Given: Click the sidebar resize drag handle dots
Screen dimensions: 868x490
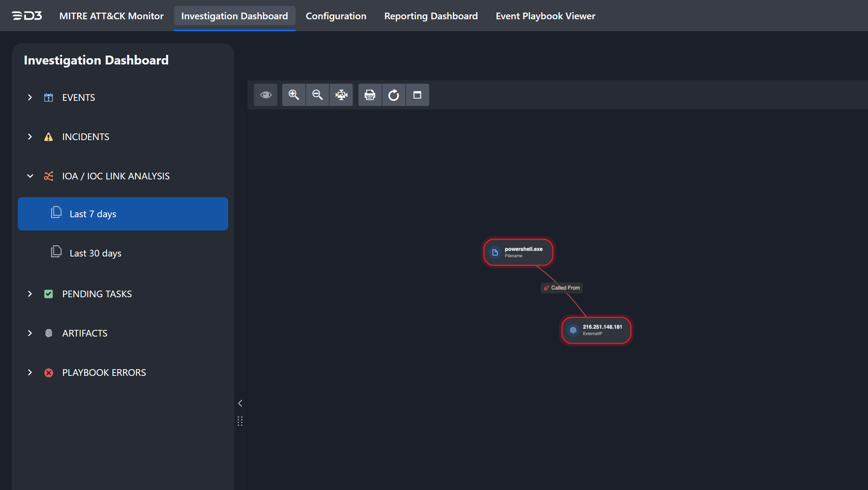Looking at the screenshot, I should point(240,421).
